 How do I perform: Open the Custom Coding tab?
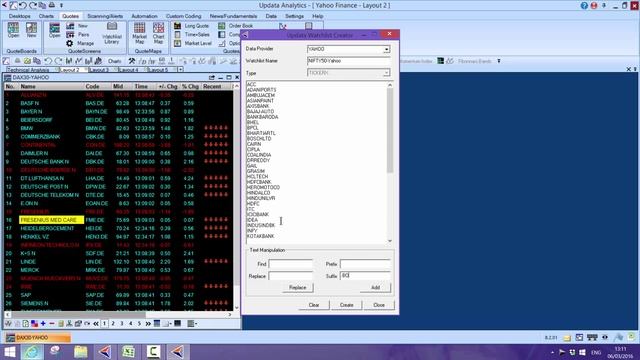click(183, 16)
